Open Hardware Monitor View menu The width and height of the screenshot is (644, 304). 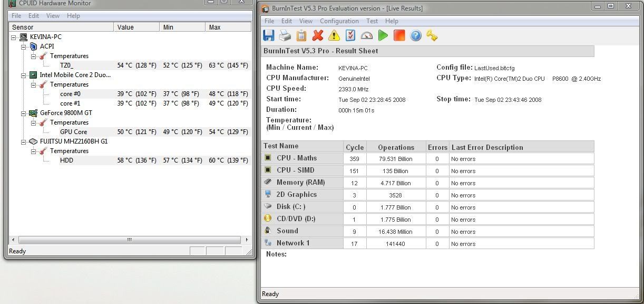pyautogui.click(x=53, y=16)
